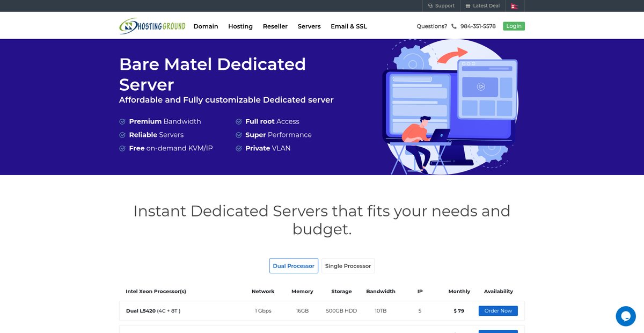Viewport: 644px width, 333px height.
Task: Open the Domain menu
Action: tap(206, 26)
